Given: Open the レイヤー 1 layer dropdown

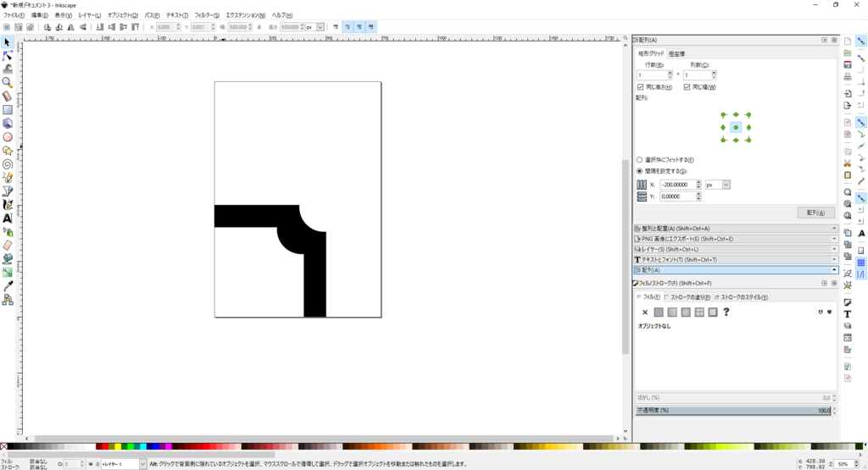Looking at the screenshot, I should (124, 464).
